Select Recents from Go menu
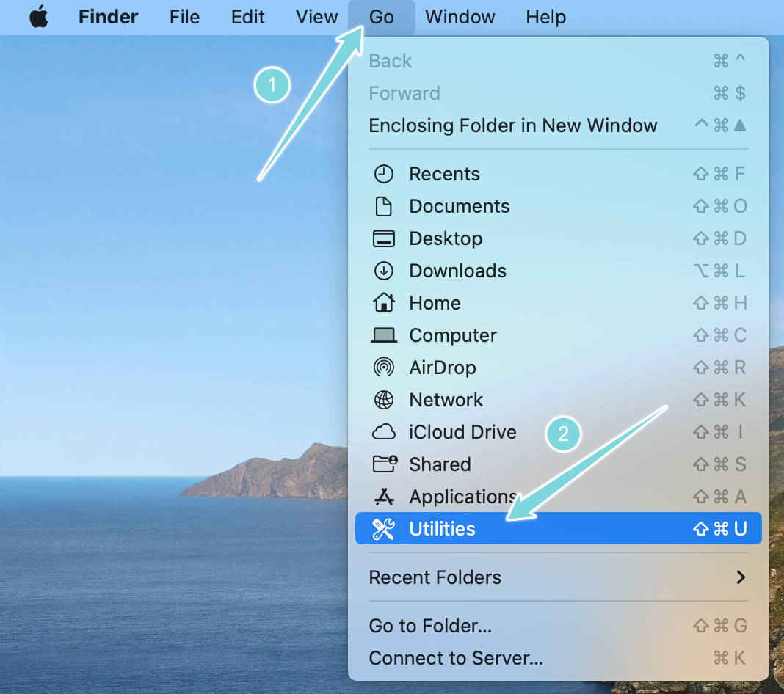 (559, 174)
